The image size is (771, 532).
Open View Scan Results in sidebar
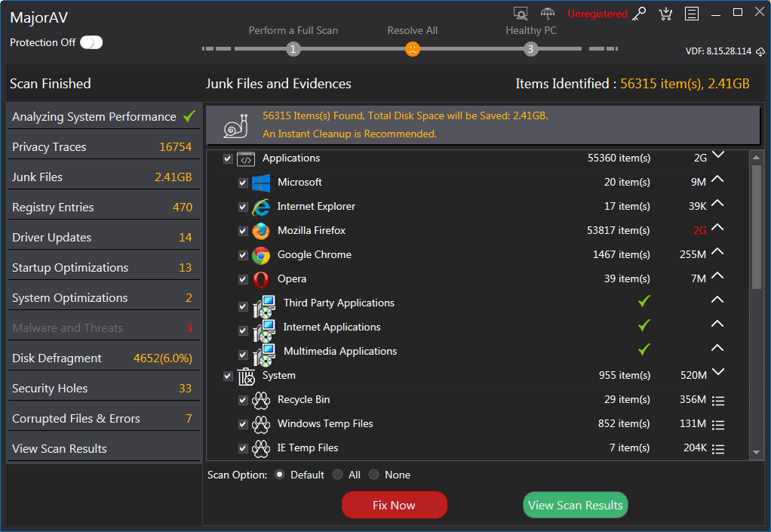click(x=103, y=449)
